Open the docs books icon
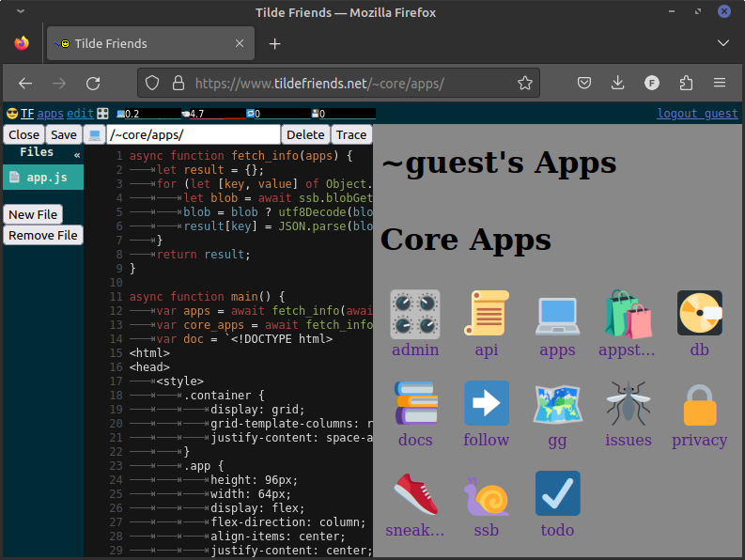The image size is (745, 560). click(x=414, y=404)
